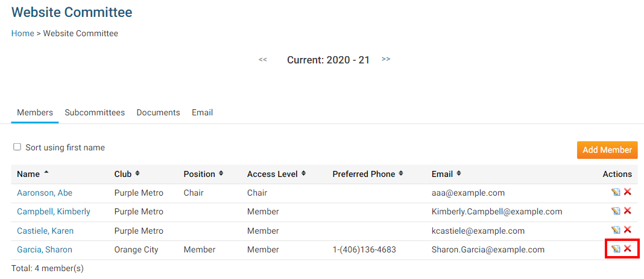
Task: Advance to next year with >> arrow
Action: pos(386,59)
